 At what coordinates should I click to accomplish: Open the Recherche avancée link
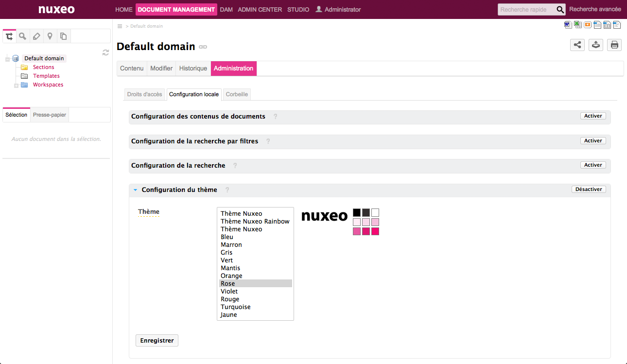click(595, 9)
